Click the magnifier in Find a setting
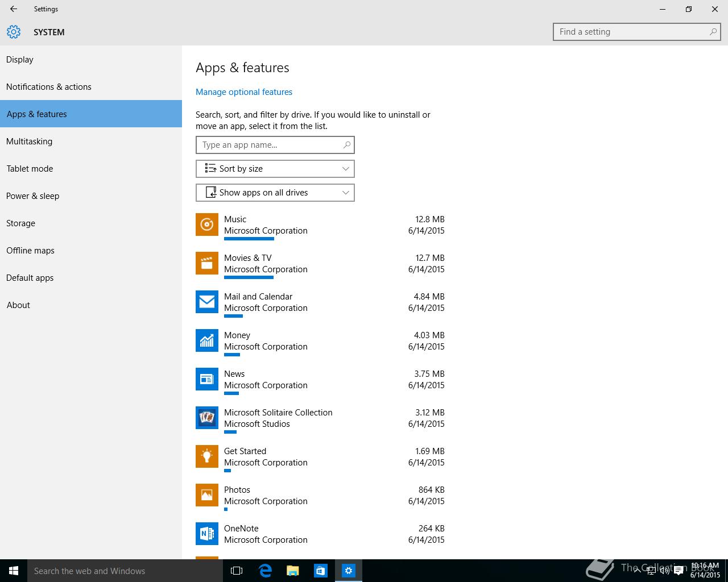 (713, 32)
